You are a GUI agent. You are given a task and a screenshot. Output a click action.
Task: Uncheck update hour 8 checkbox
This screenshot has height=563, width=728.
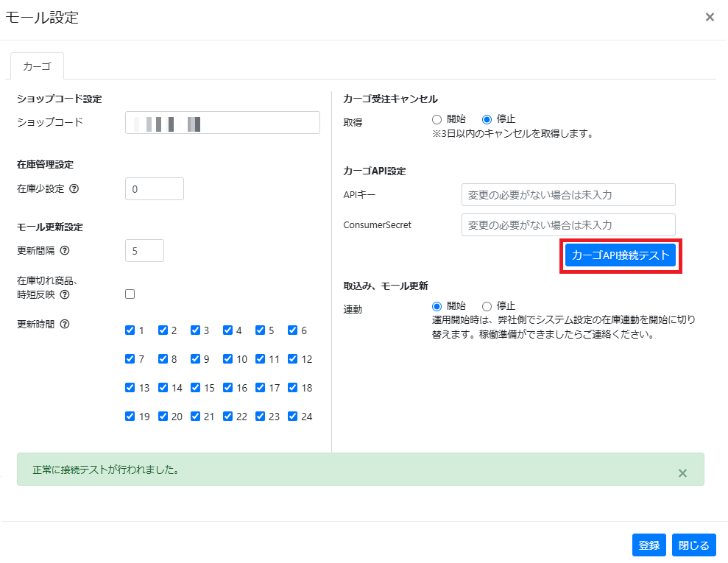[x=163, y=359]
